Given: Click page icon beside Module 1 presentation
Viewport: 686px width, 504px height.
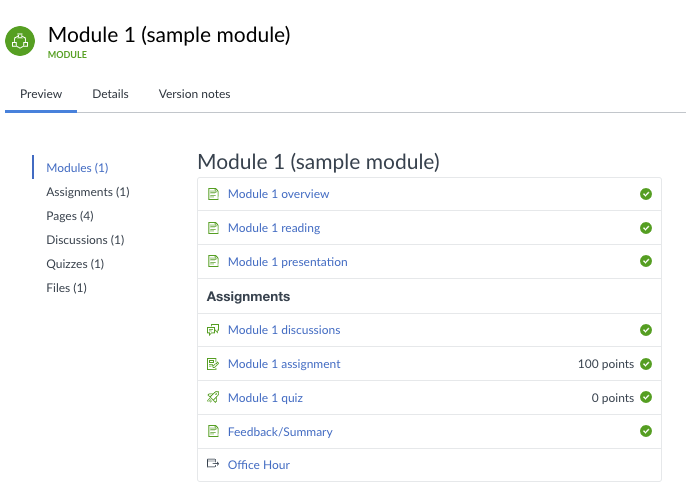Looking at the screenshot, I should coord(212,262).
